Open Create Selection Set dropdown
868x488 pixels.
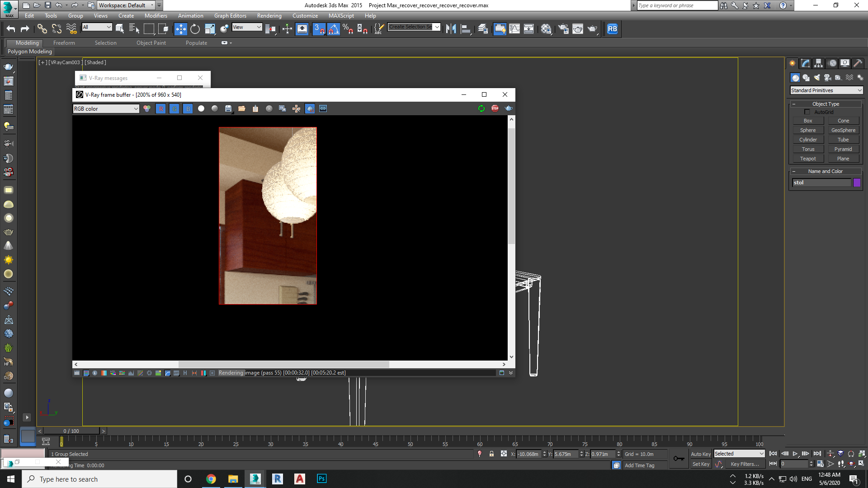coord(414,27)
